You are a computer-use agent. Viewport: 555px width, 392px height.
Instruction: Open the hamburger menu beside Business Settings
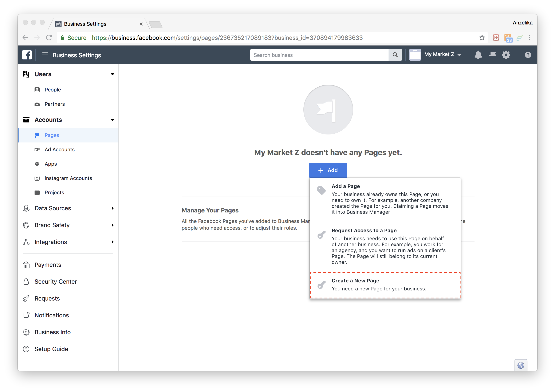click(x=45, y=55)
